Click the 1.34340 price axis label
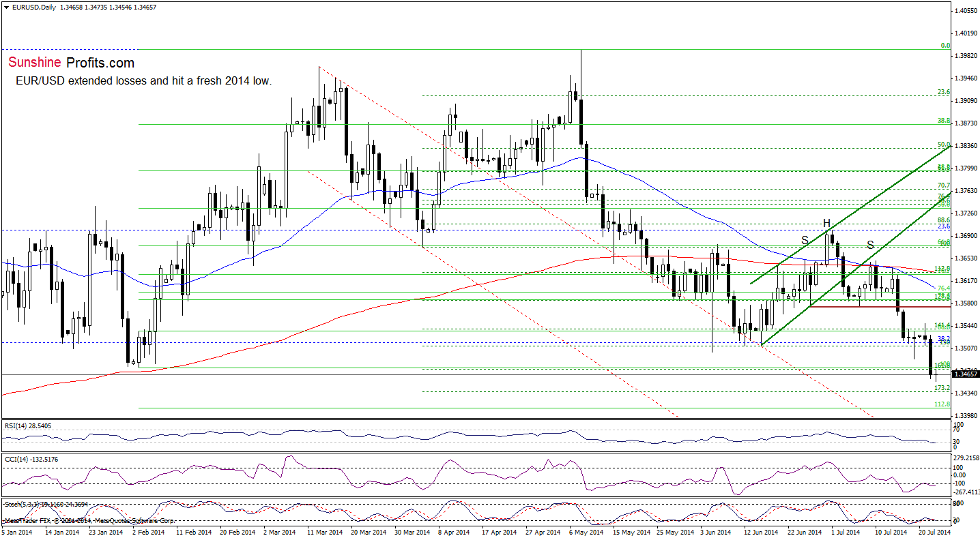 (966, 393)
